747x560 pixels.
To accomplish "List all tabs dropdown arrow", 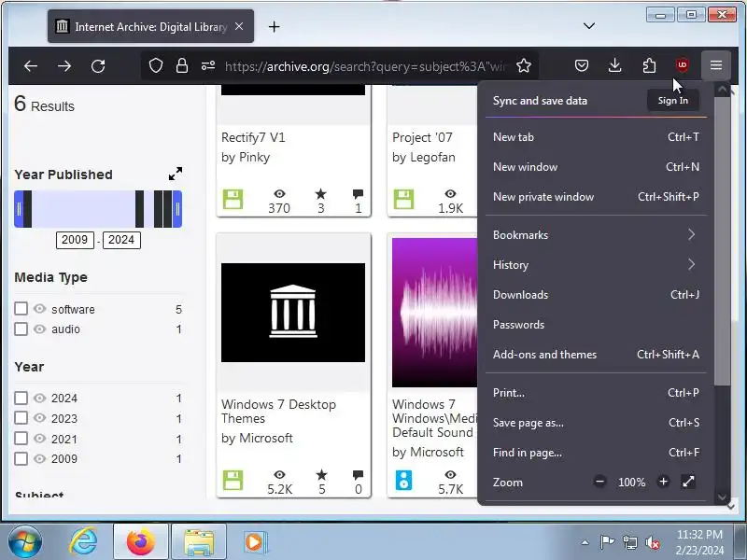I will click(x=589, y=26).
